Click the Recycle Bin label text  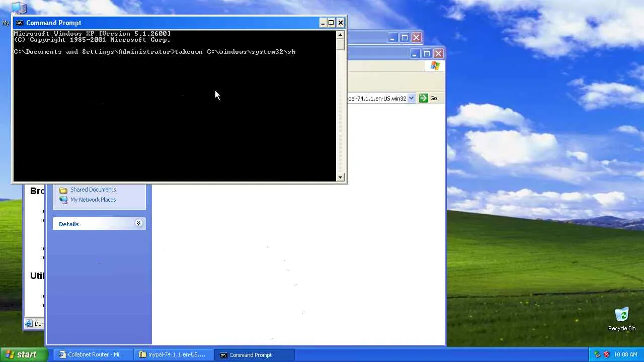622,328
